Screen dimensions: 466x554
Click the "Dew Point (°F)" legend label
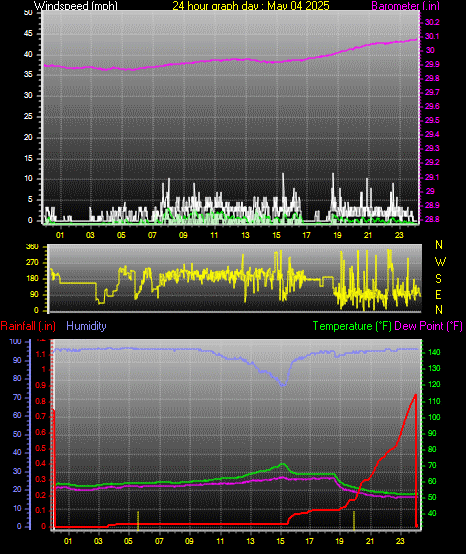click(428, 326)
